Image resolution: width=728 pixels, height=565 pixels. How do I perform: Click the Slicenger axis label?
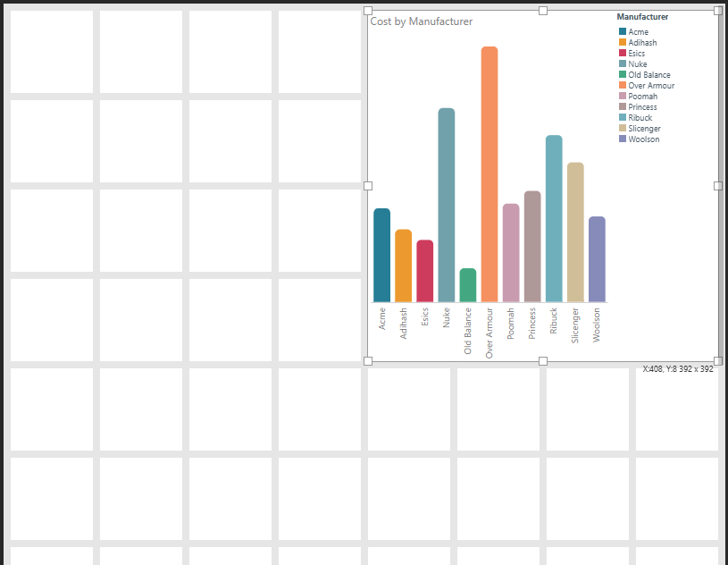[576, 325]
